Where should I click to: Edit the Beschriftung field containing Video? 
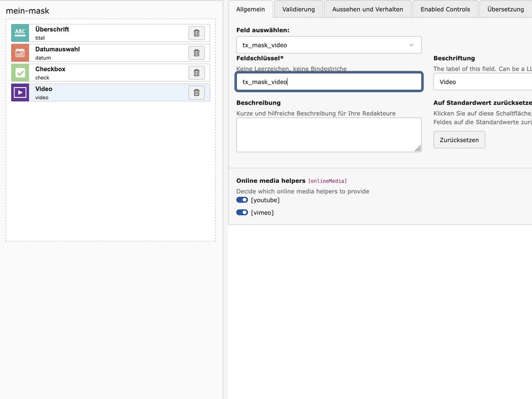(482, 82)
